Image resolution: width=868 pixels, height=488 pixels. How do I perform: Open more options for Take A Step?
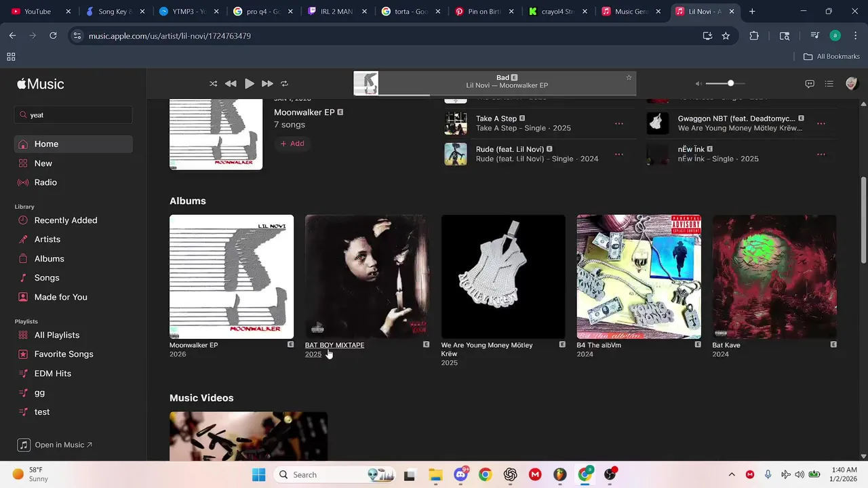(618, 123)
